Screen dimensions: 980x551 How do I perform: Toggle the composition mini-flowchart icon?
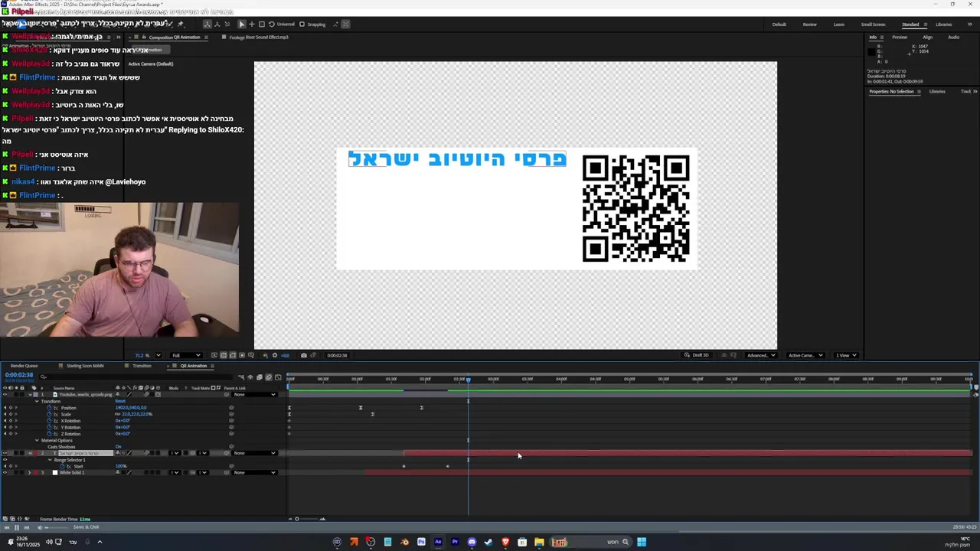[240, 377]
